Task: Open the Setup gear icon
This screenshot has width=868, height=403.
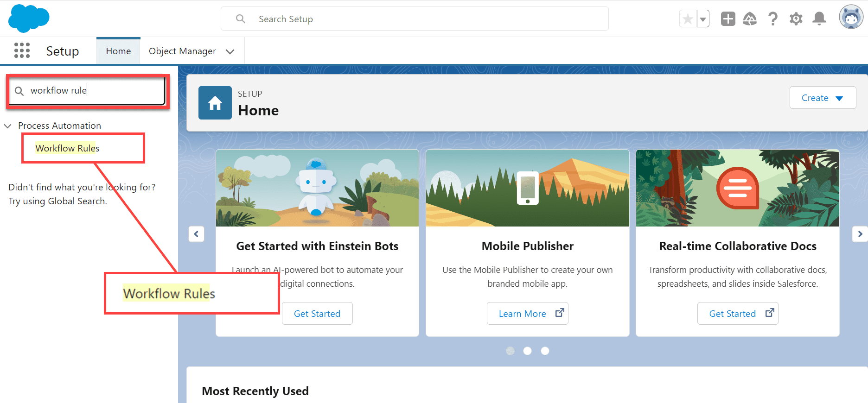Action: pos(796,19)
